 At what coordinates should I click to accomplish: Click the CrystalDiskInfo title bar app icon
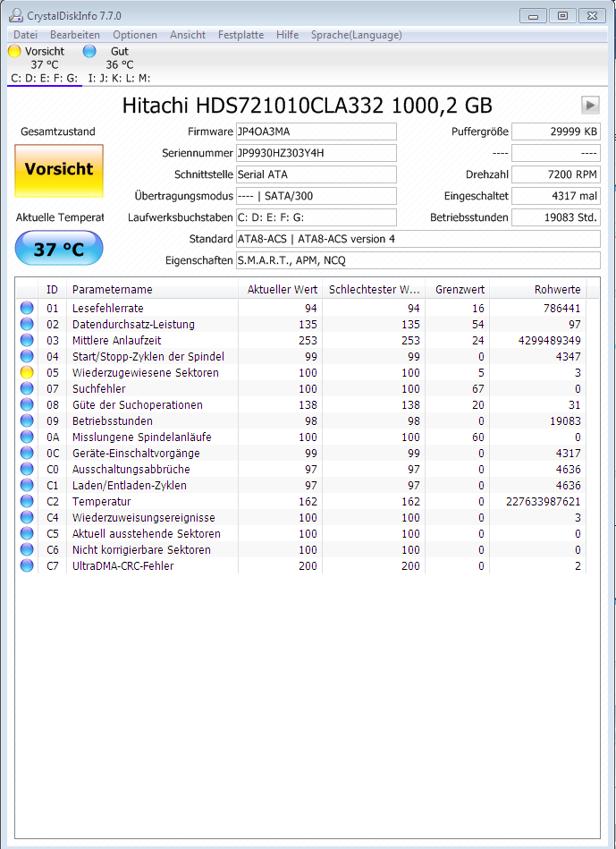(x=16, y=16)
